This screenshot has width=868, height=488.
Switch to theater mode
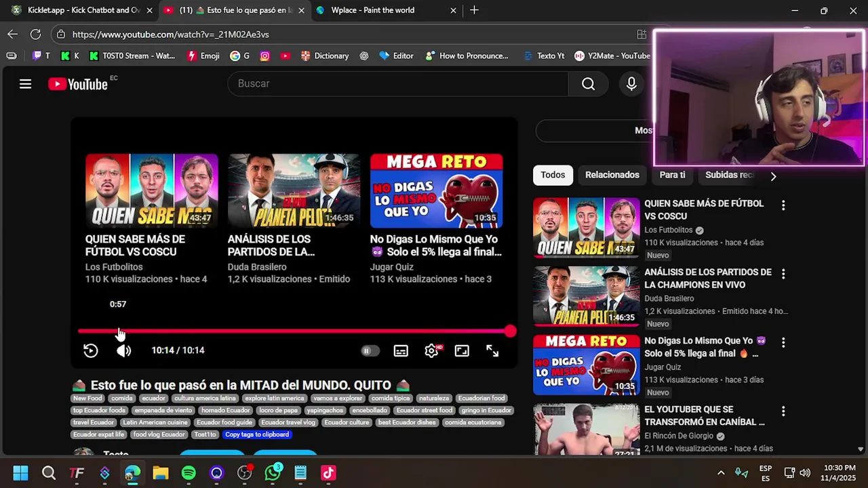462,350
